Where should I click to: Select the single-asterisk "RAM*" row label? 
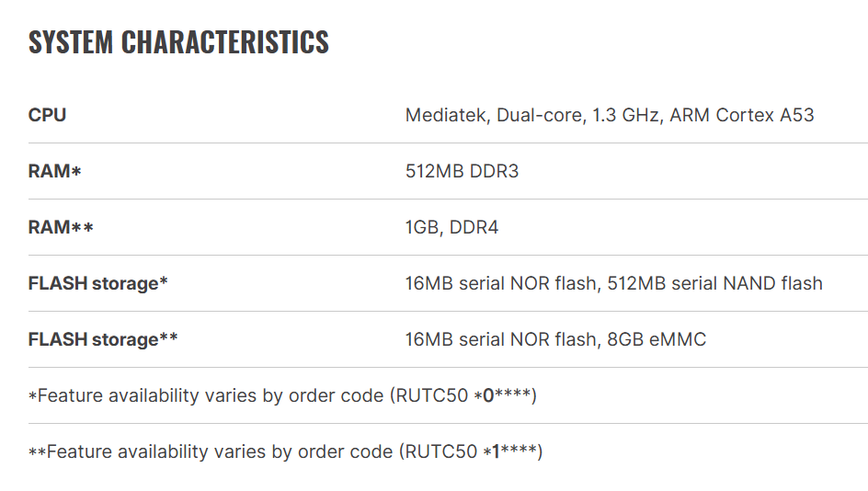point(55,171)
